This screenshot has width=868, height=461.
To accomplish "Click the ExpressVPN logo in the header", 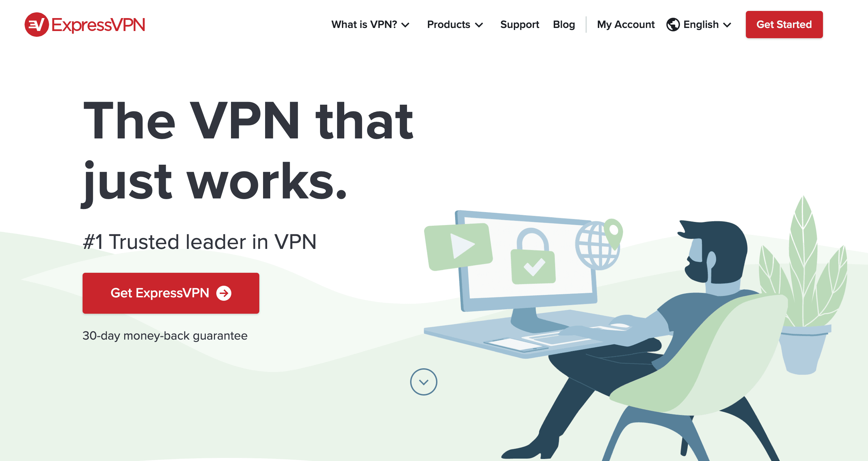I will pos(85,25).
